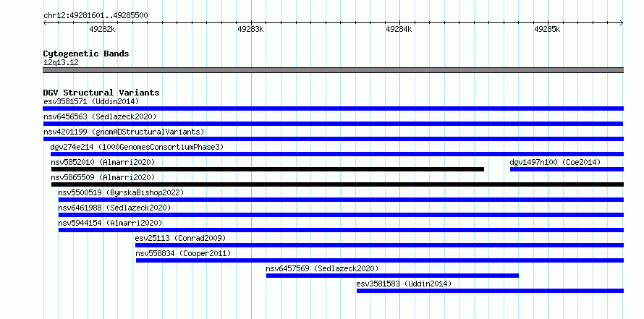
Task: Select the nsv6456563 blue variant bar
Action: click(333, 124)
